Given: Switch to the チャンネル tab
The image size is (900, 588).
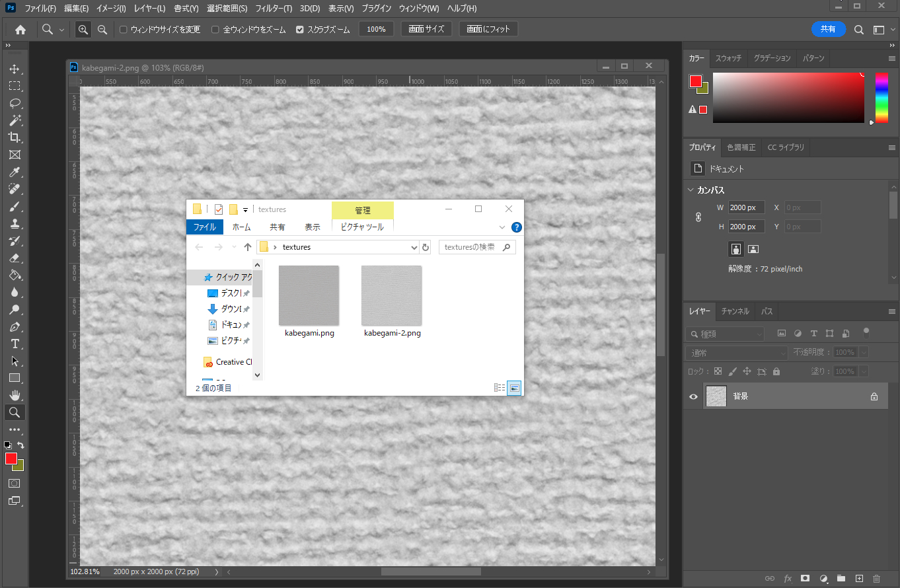Looking at the screenshot, I should pos(735,311).
